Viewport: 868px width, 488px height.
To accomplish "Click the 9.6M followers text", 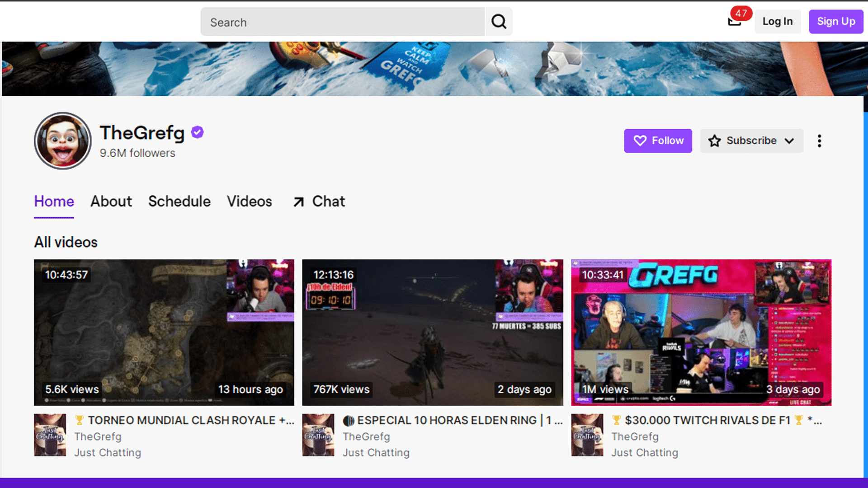I will click(137, 153).
